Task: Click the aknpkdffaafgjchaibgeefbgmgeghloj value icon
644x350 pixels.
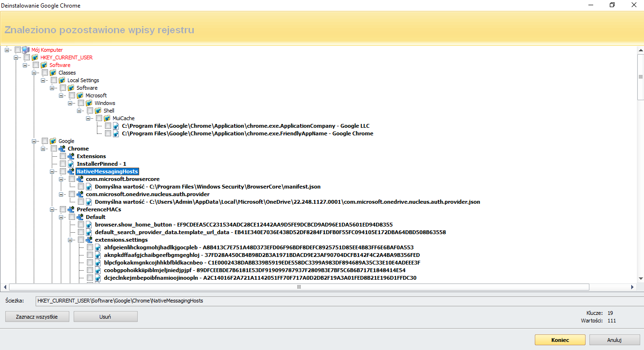Action: pos(98,255)
